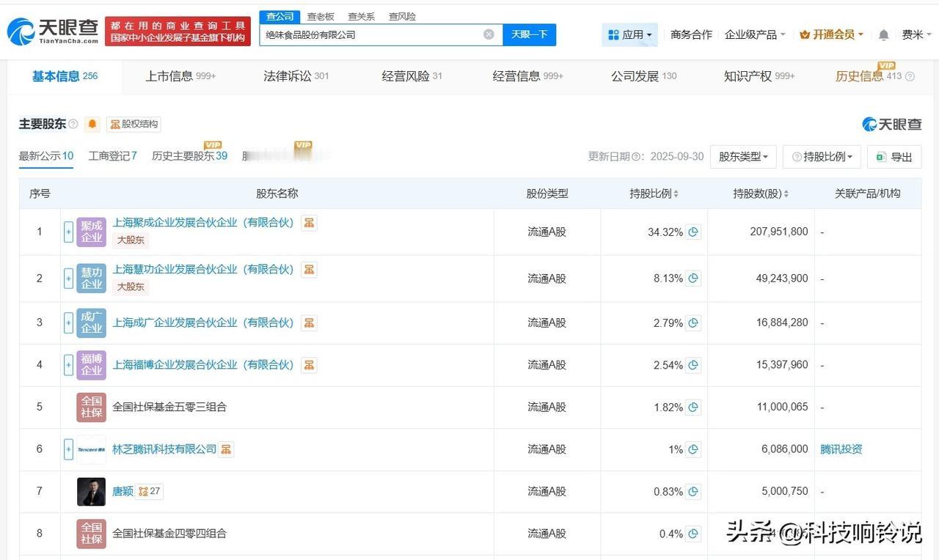Open equity chart icon for 上海成广企业发展合伙企业
The image size is (939, 560).
(310, 323)
